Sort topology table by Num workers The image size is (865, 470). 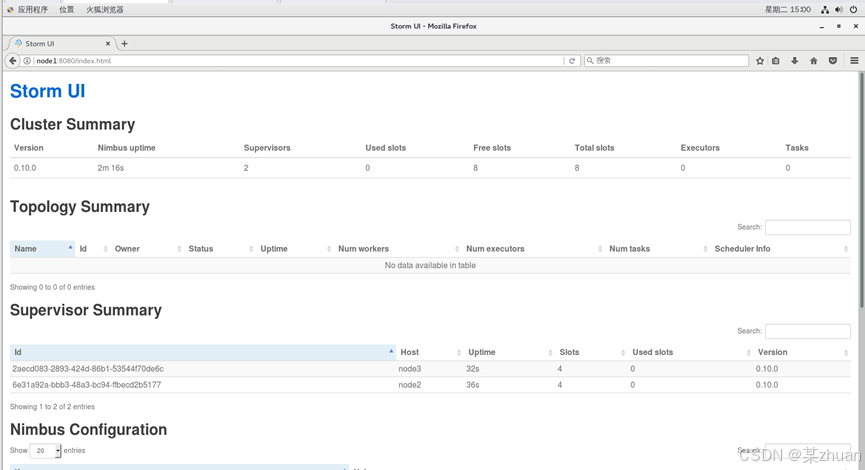click(398, 249)
